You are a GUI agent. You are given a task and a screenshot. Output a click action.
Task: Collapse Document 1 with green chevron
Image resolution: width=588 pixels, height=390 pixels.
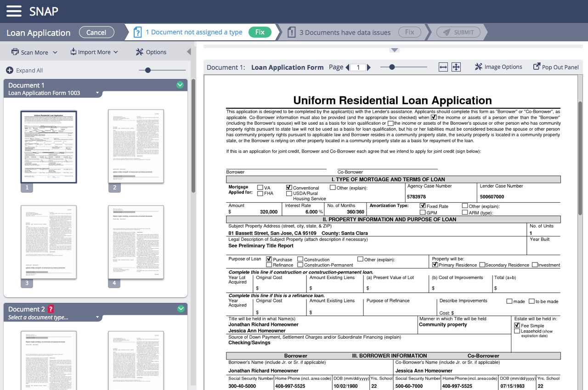[180, 85]
